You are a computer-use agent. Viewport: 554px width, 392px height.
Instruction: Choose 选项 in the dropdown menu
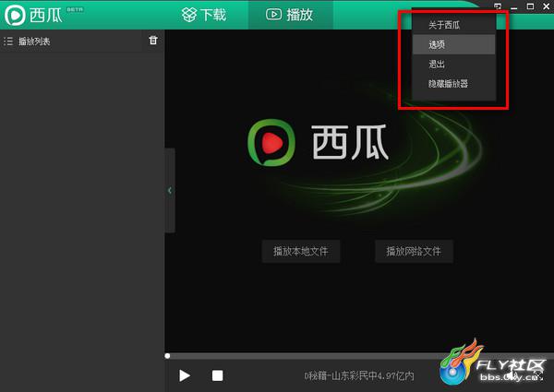pyautogui.click(x=453, y=44)
